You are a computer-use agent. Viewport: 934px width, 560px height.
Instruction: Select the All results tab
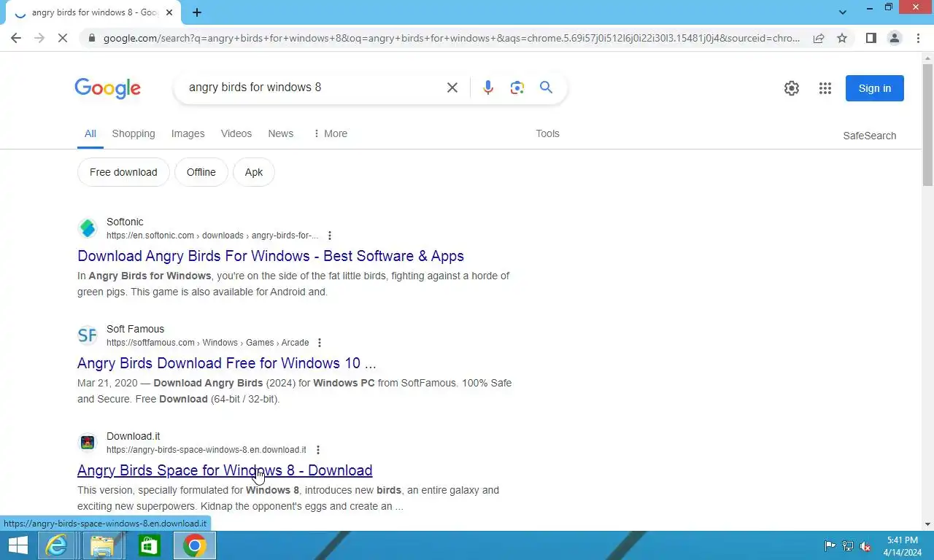coord(90,133)
